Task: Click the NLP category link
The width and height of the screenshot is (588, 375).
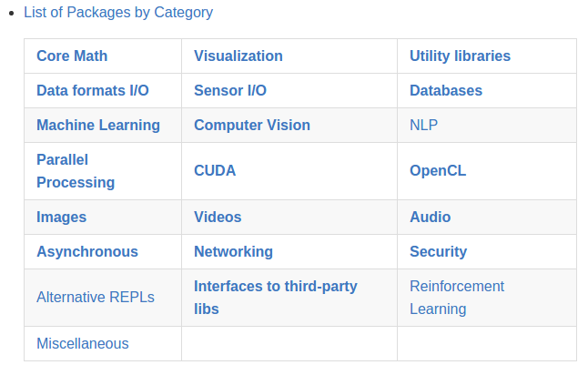Action: [x=423, y=125]
